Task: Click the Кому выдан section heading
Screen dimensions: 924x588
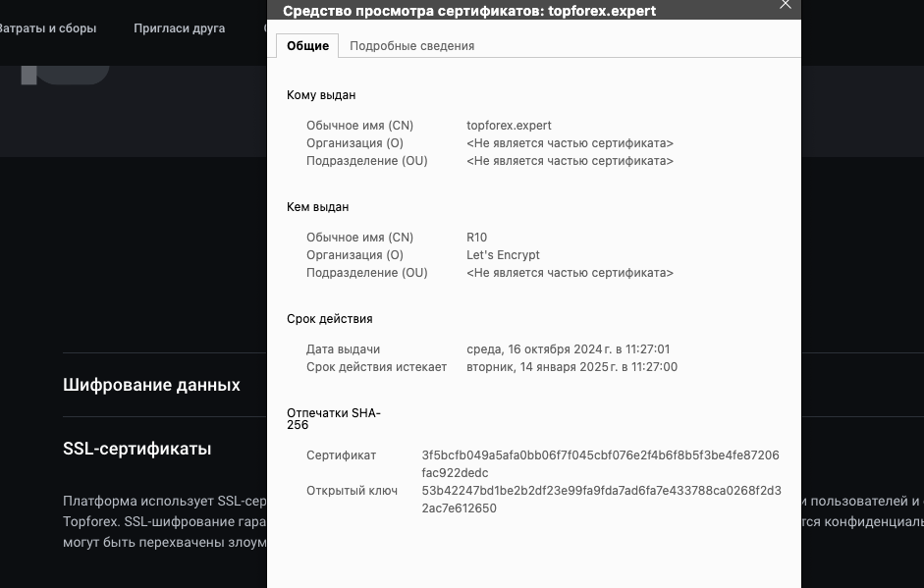Action: coord(321,95)
